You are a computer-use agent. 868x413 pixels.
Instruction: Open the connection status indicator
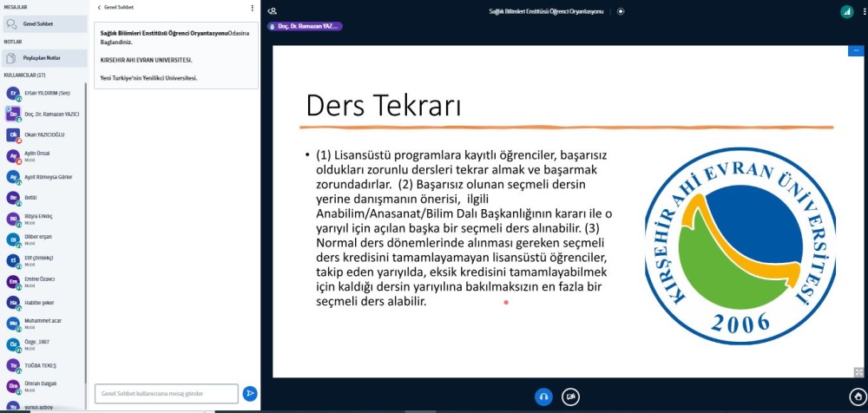pos(846,11)
